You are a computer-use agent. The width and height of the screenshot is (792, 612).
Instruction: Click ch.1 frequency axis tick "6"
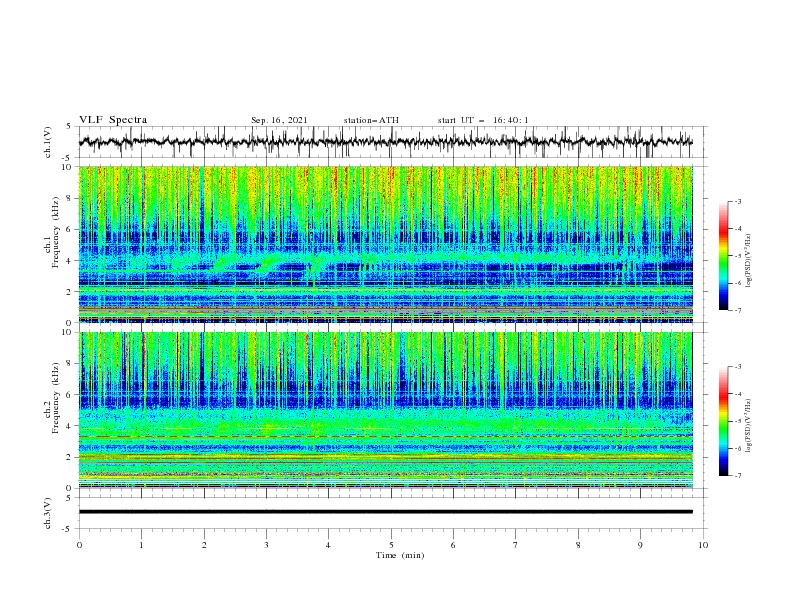[71, 229]
